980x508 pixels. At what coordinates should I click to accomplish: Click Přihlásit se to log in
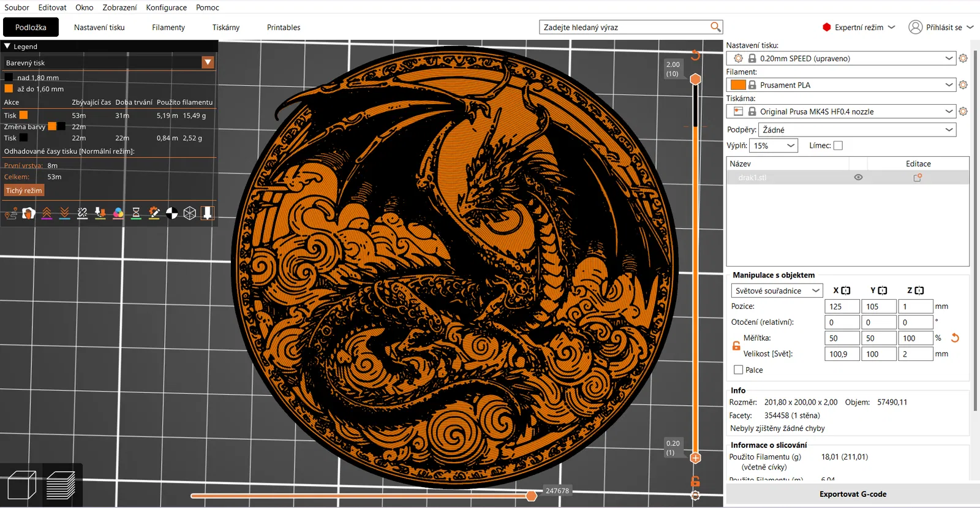coord(944,27)
